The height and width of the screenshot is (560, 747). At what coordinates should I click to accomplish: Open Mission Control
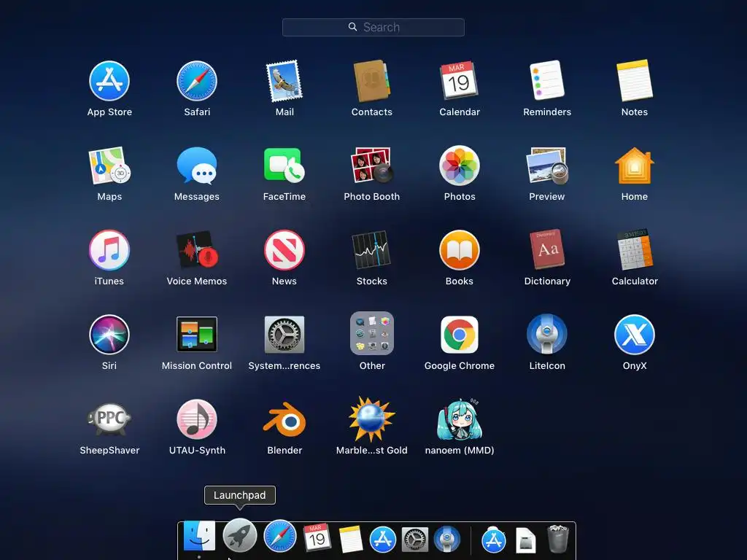(x=197, y=334)
